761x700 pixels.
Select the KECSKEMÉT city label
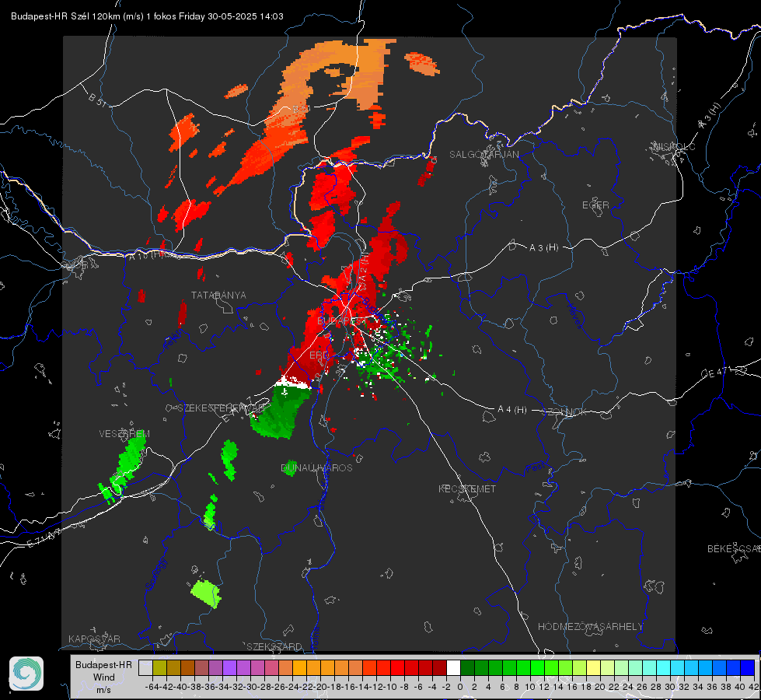[x=467, y=488]
